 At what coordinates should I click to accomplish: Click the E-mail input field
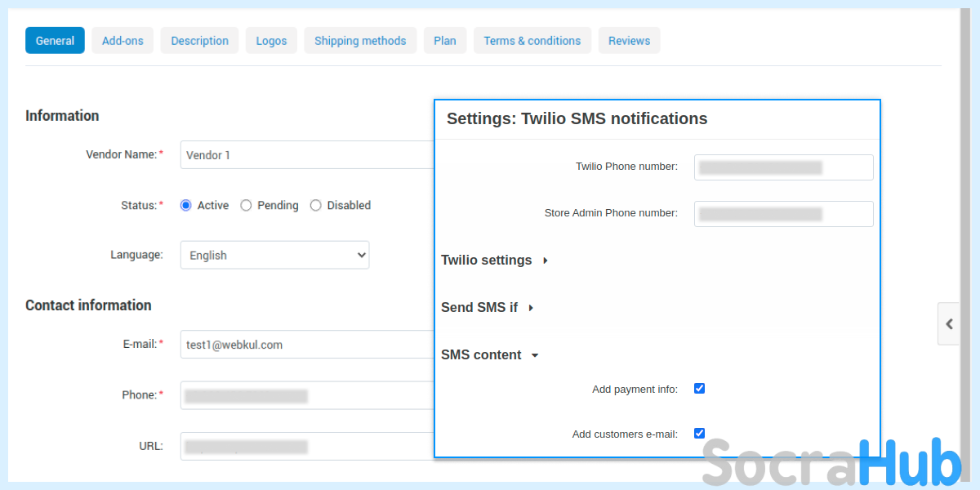(307, 345)
